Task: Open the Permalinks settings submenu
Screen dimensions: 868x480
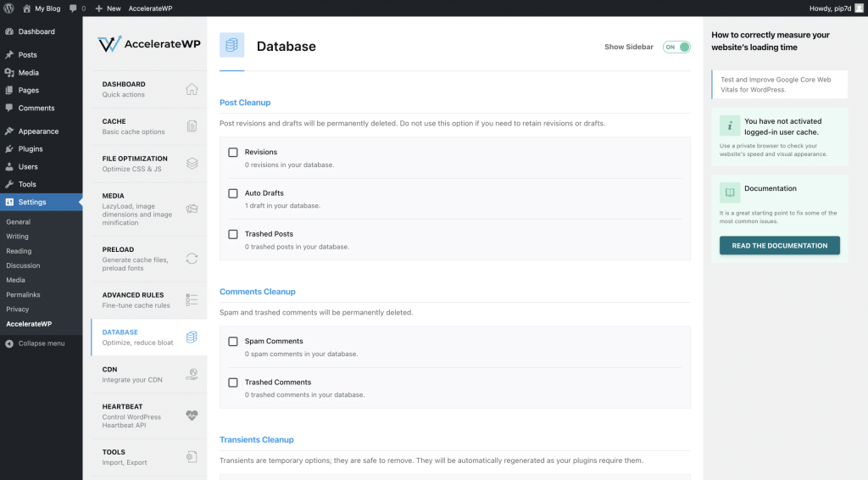Action: [23, 294]
